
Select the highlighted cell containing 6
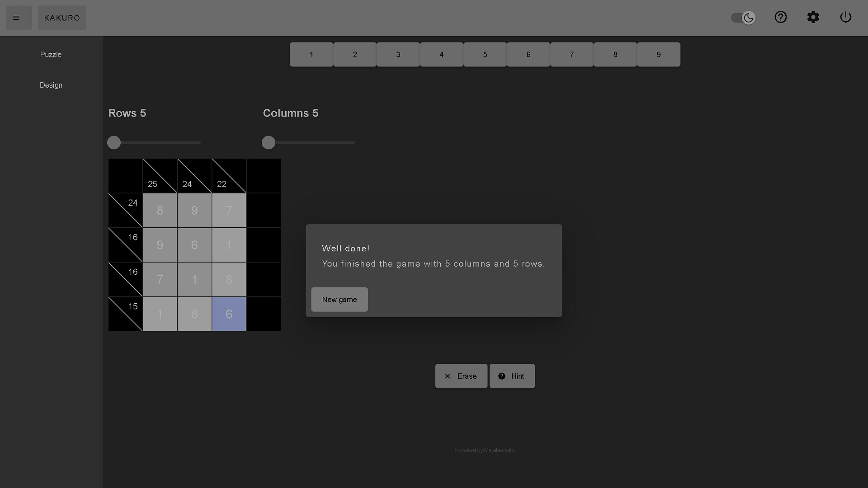click(228, 314)
